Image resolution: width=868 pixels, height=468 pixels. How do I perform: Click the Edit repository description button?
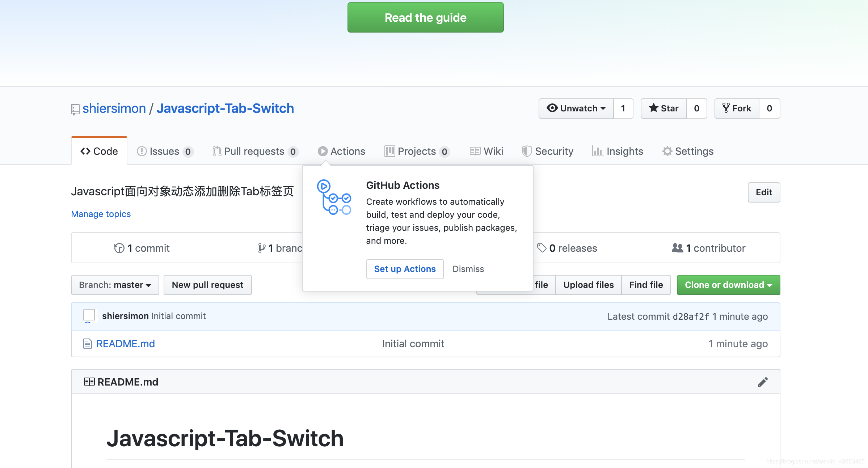(x=764, y=192)
